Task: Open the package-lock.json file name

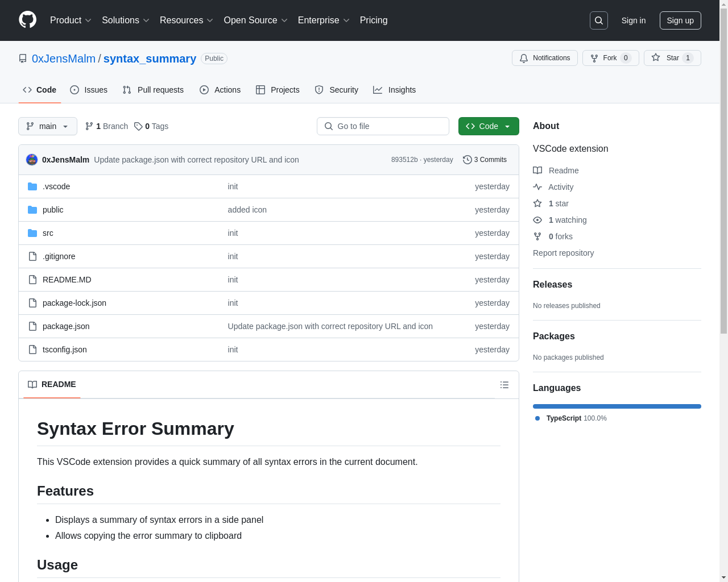Action: point(75,303)
